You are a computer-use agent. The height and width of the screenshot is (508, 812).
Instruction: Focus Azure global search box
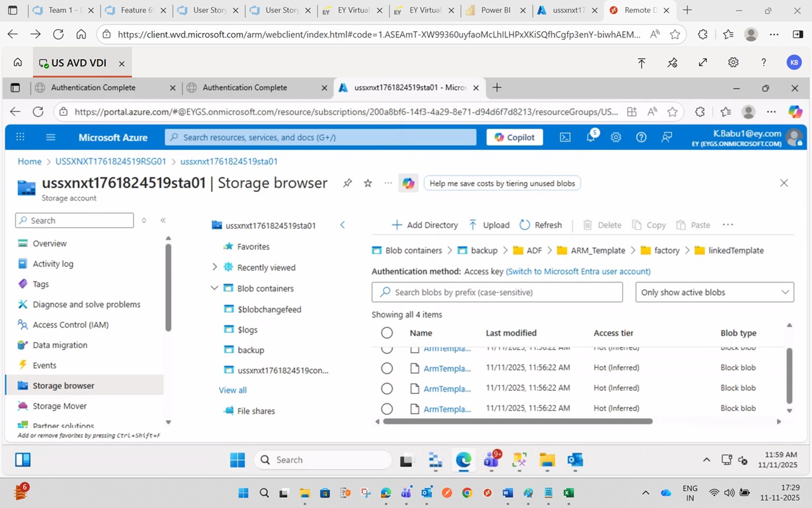[x=320, y=137]
